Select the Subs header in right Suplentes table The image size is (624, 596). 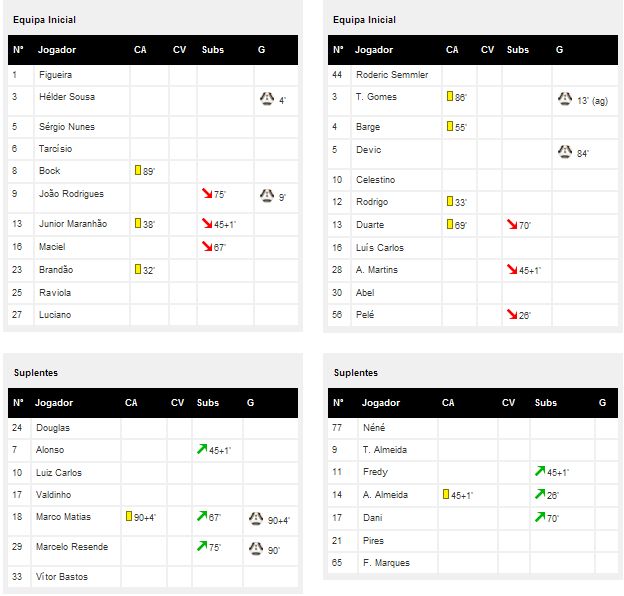(546, 403)
